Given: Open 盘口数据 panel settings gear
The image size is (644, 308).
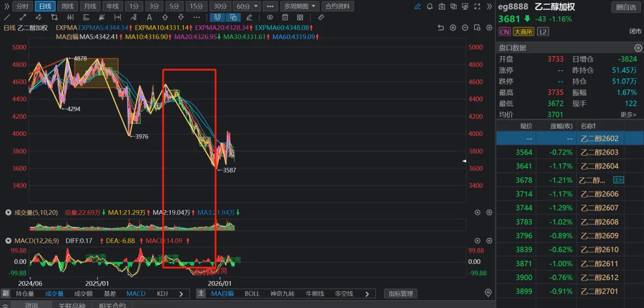Looking at the screenshot, I should coord(638,48).
